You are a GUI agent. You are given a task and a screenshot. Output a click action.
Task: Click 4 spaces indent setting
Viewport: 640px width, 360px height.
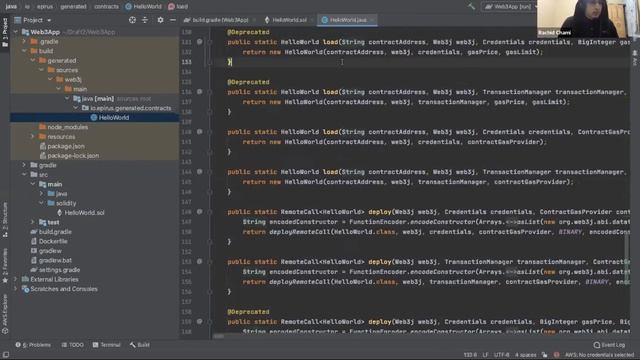pyautogui.click(x=526, y=355)
